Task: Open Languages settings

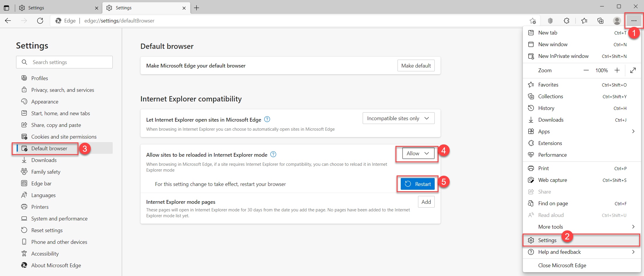Action: pyautogui.click(x=64, y=195)
